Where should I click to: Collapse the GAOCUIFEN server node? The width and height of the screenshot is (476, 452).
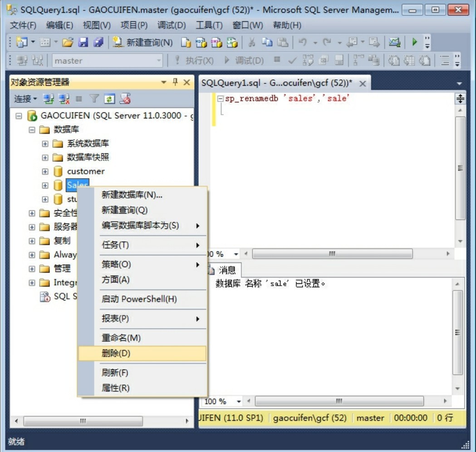19,116
